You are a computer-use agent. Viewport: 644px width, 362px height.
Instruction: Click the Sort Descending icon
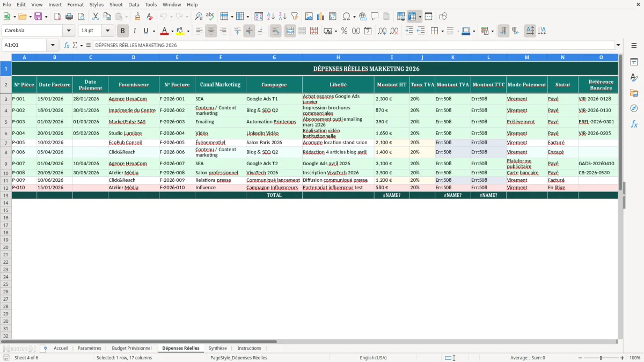point(283,17)
